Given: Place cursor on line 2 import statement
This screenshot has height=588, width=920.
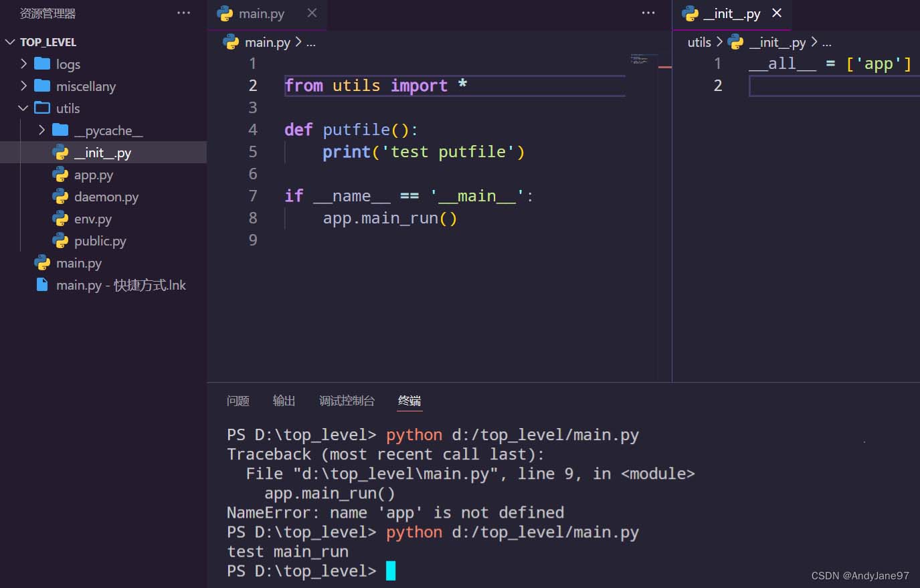Looking at the screenshot, I should click(x=375, y=86).
